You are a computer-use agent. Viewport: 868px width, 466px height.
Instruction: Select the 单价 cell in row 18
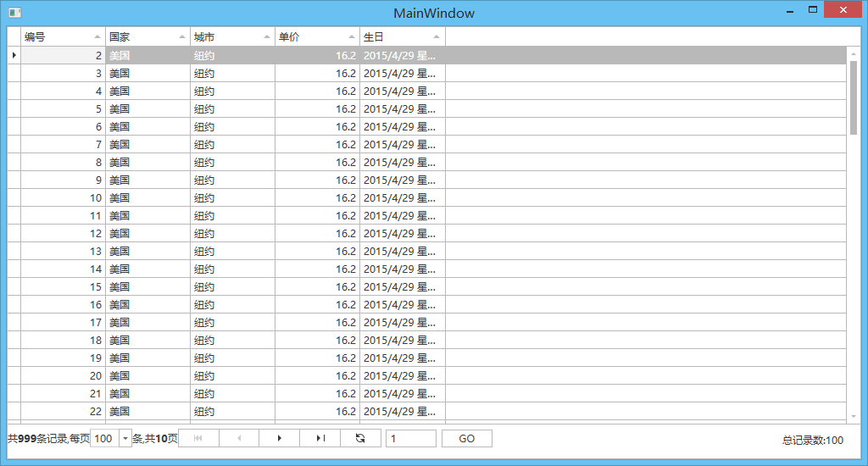pos(317,340)
